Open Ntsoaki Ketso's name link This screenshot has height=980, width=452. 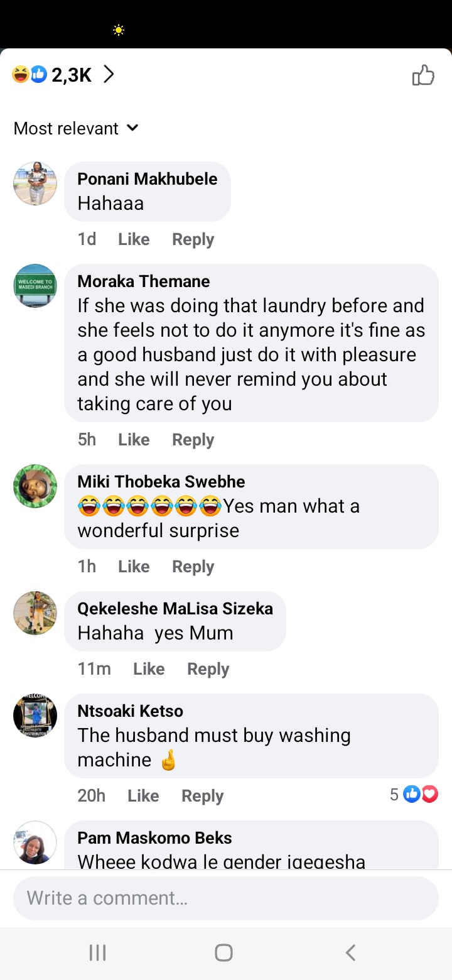131,711
